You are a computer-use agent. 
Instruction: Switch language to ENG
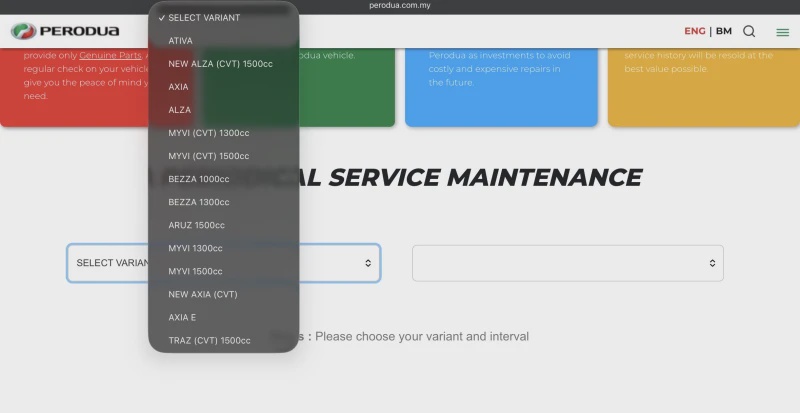pyautogui.click(x=694, y=31)
